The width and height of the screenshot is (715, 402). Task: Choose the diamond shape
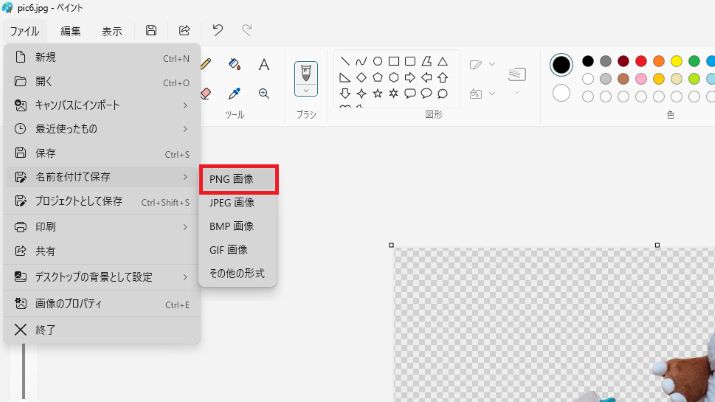point(361,77)
